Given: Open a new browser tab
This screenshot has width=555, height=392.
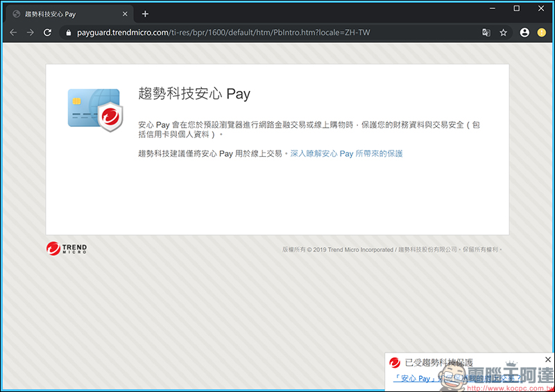Looking at the screenshot, I should [x=145, y=14].
